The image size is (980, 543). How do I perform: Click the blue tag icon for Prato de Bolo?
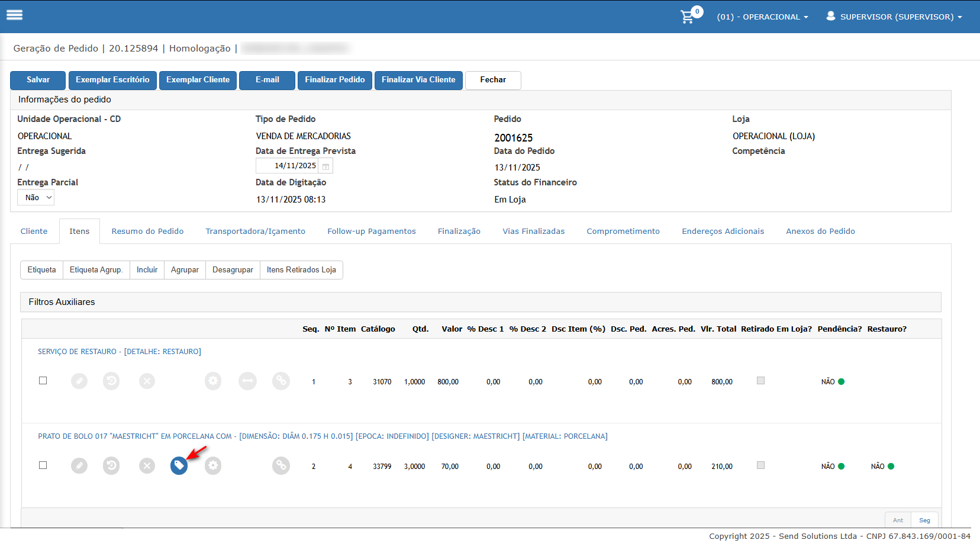(x=179, y=466)
